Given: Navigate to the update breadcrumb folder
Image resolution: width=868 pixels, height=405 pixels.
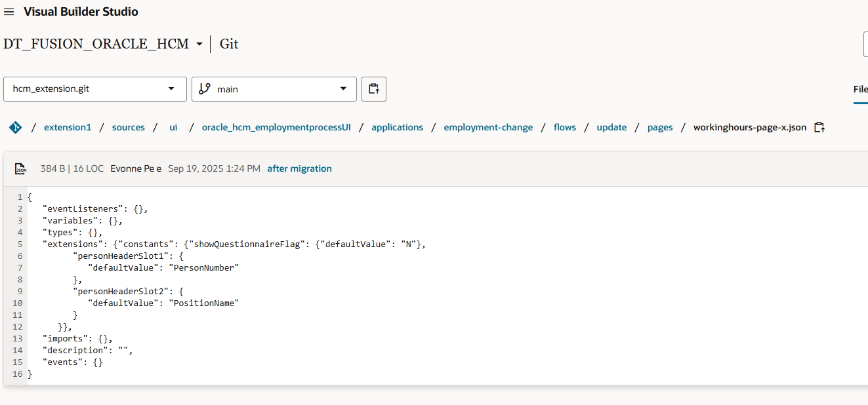Looking at the screenshot, I should click(611, 127).
